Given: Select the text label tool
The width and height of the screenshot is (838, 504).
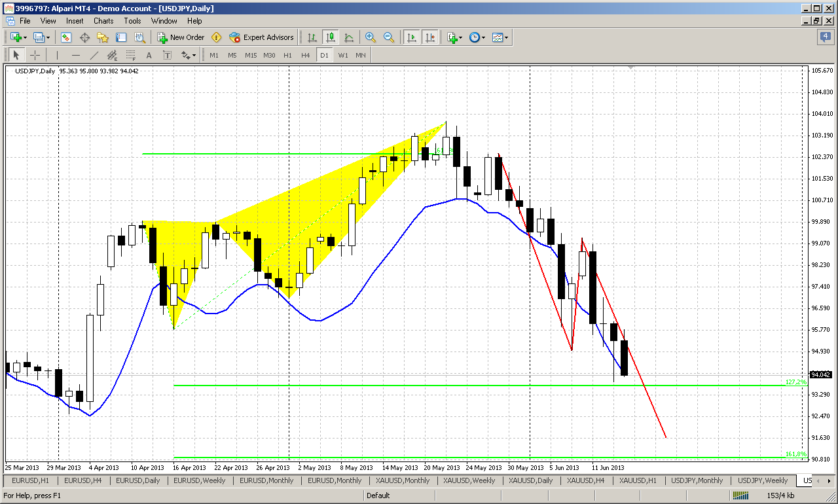Looking at the screenshot, I should [x=168, y=56].
